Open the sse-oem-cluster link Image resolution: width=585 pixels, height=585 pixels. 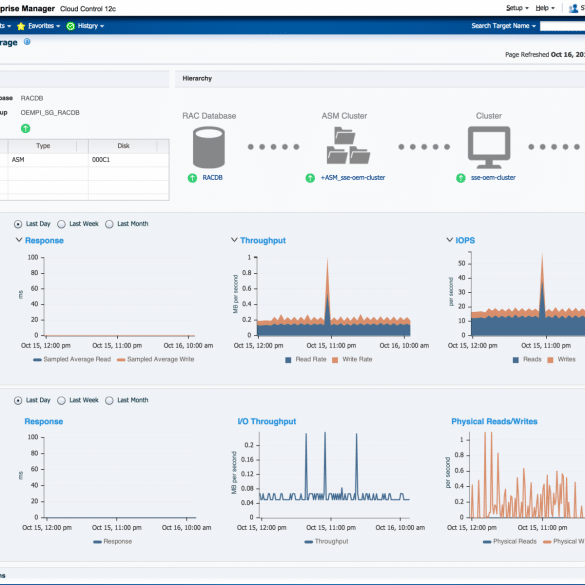493,178
